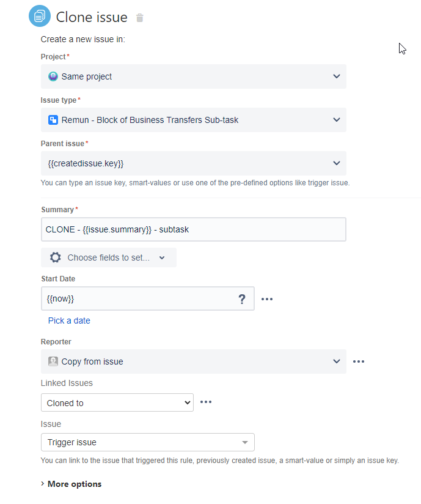Open the three-dot menu beside Start Date
Screen dimensions: 421x504
pyautogui.click(x=267, y=299)
